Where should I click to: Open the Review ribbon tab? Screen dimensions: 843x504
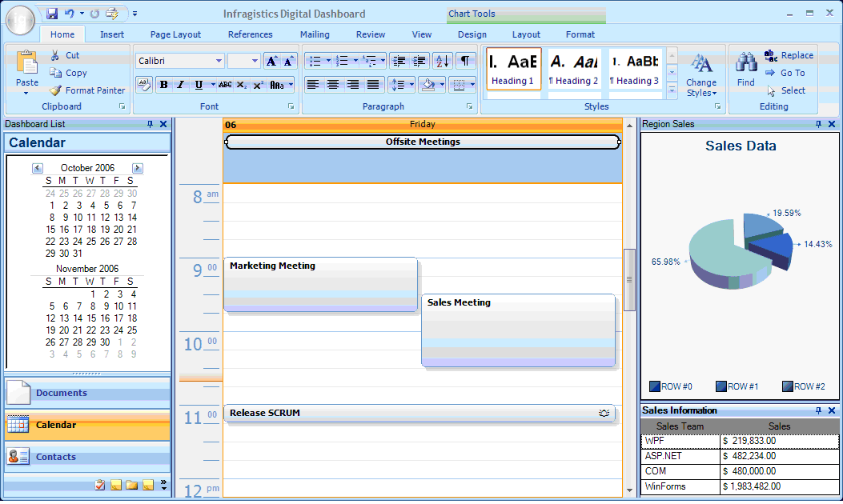click(371, 34)
